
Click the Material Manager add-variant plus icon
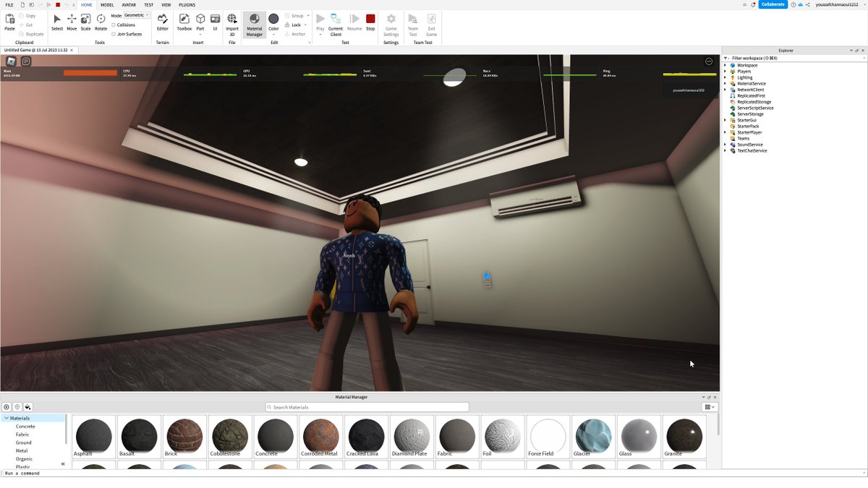tap(7, 407)
